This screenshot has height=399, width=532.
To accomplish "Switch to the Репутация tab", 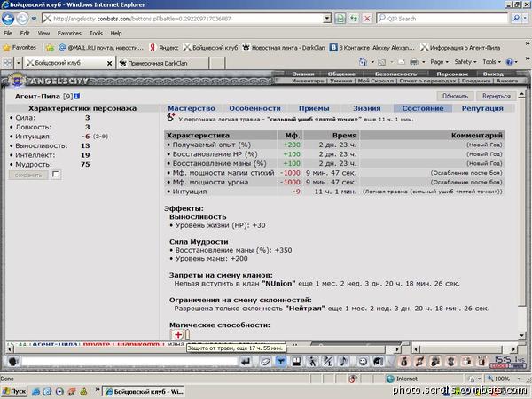I will coord(482,108).
